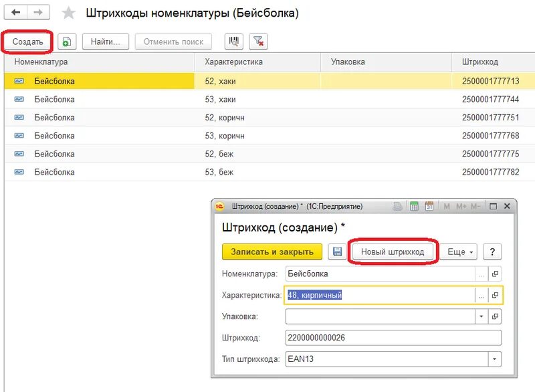Image resolution: width=535 pixels, height=392 pixels.
Task: Create new item by copying icon
Action: pos(66,41)
